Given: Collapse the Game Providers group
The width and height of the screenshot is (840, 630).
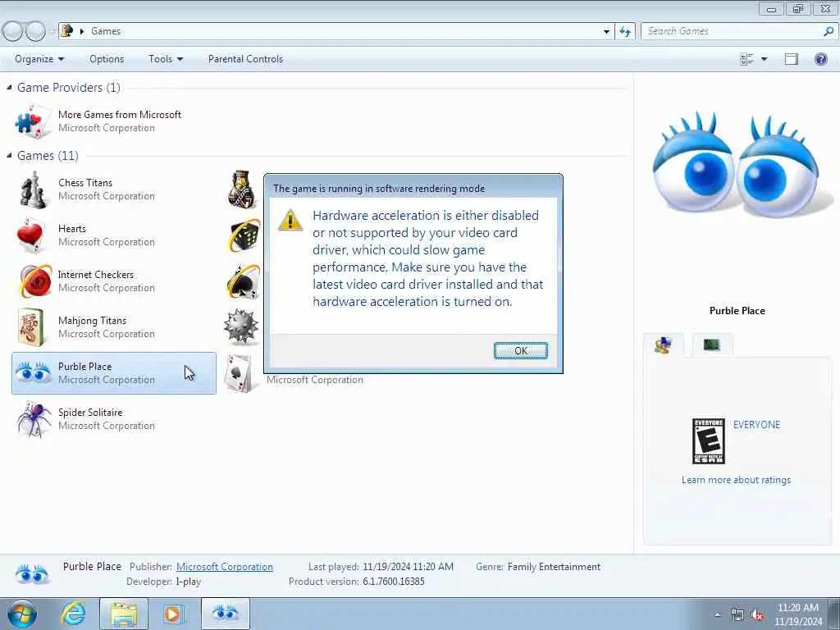Looking at the screenshot, I should pos(9,87).
